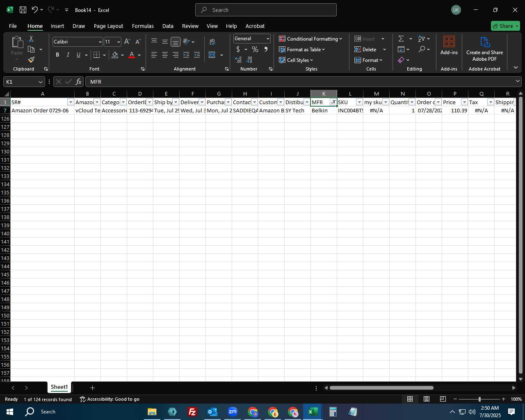Apply Accounting Number Format dollar icon
525x420 pixels.
point(238,49)
